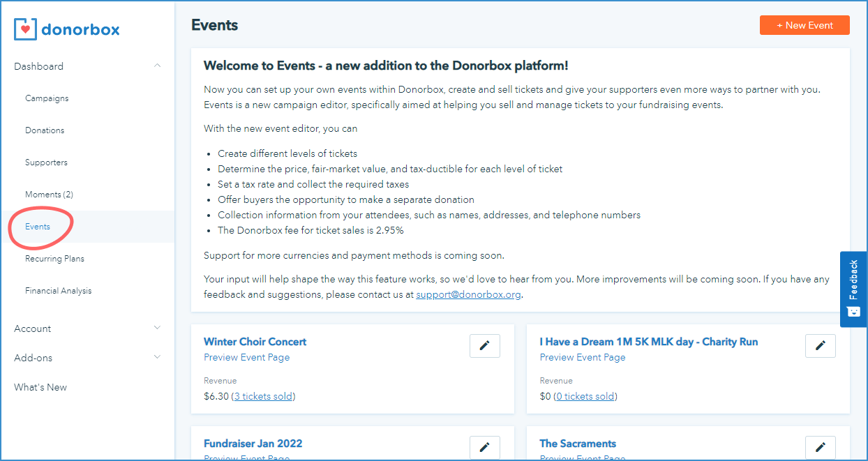
Task: Click the Donorbox heart logo
Action: (25, 29)
